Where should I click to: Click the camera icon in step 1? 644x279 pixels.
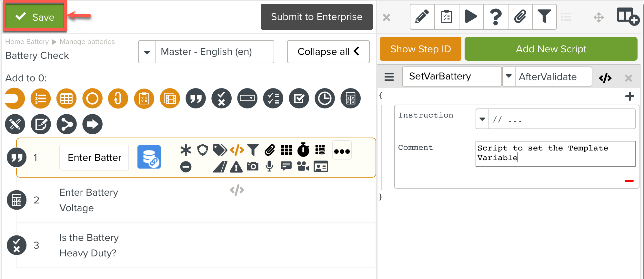click(x=252, y=167)
